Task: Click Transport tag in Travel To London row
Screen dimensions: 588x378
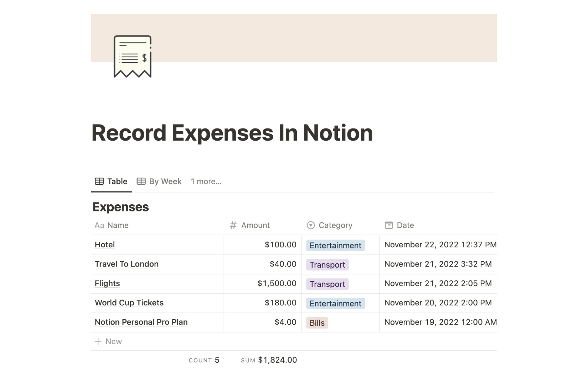Action: tap(327, 265)
